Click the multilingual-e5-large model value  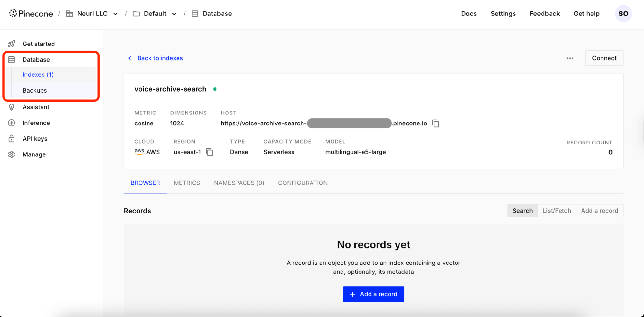[x=356, y=152]
